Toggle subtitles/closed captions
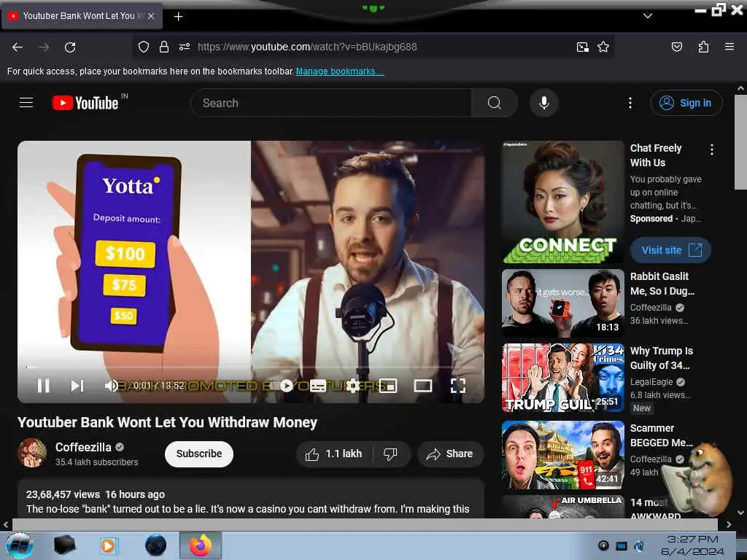The image size is (747, 560). click(318, 386)
